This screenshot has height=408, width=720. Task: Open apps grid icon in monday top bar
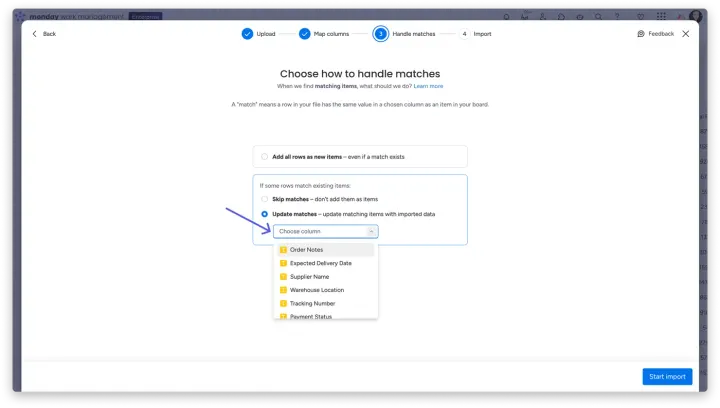pyautogui.click(x=661, y=16)
